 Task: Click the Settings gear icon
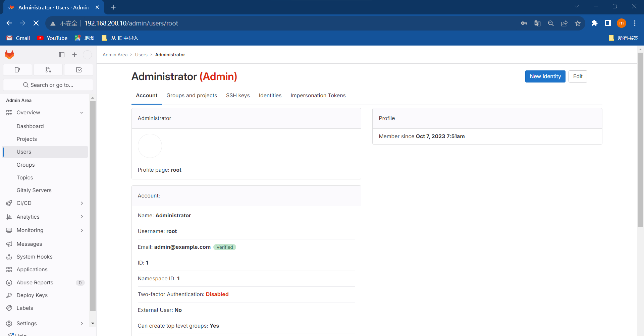[x=9, y=324]
